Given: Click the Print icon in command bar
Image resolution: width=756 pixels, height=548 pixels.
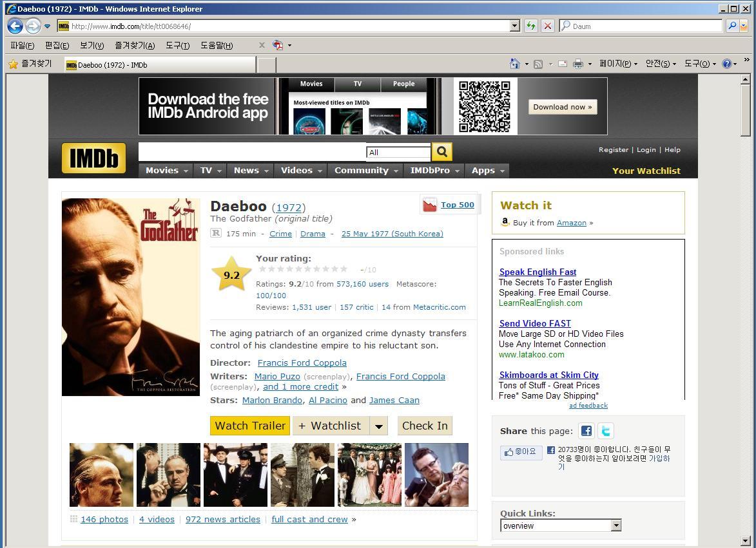Looking at the screenshot, I should (x=577, y=64).
